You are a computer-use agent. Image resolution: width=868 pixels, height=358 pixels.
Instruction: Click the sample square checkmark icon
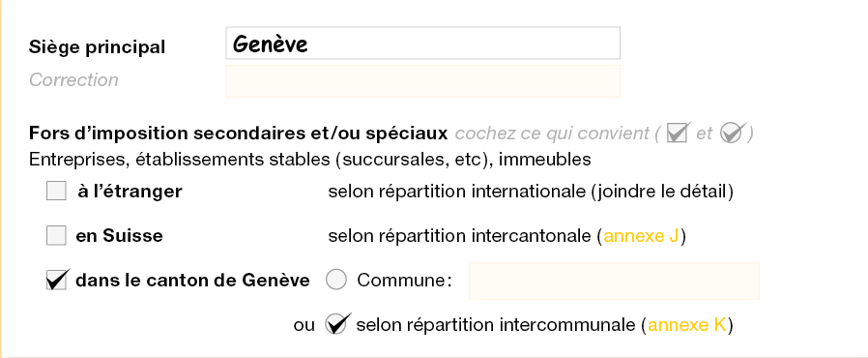tap(679, 133)
